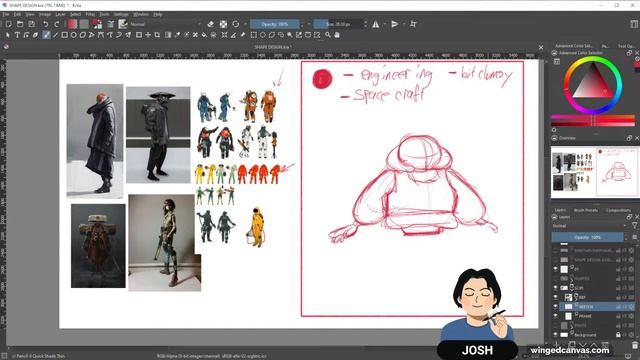
Task: Open the toolbar blending mode dropdown
Action: coord(165,24)
